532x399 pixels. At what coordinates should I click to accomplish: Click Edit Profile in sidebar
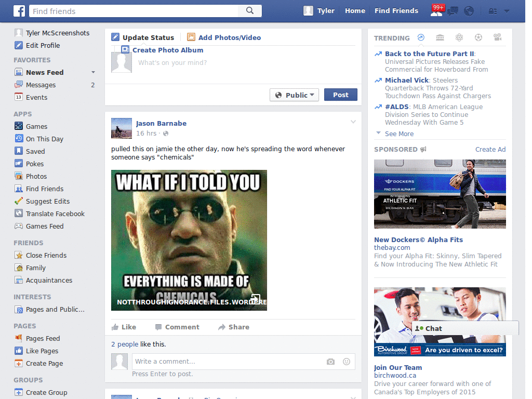37,46
